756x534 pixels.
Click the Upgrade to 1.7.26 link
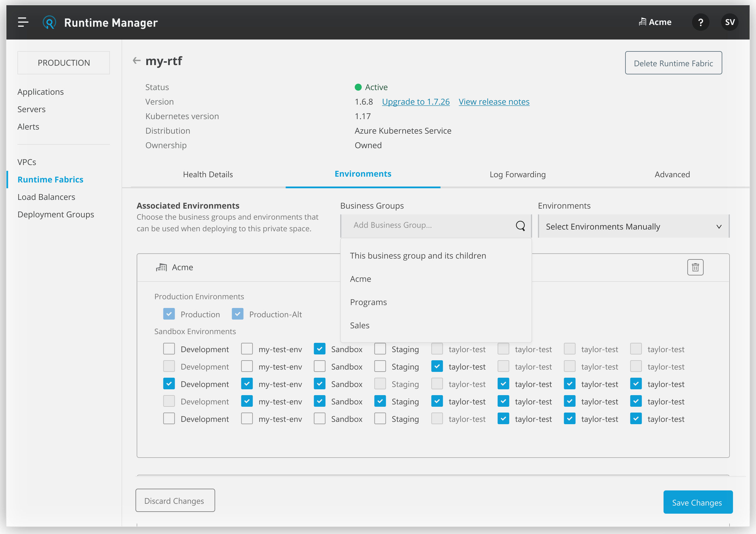(415, 102)
